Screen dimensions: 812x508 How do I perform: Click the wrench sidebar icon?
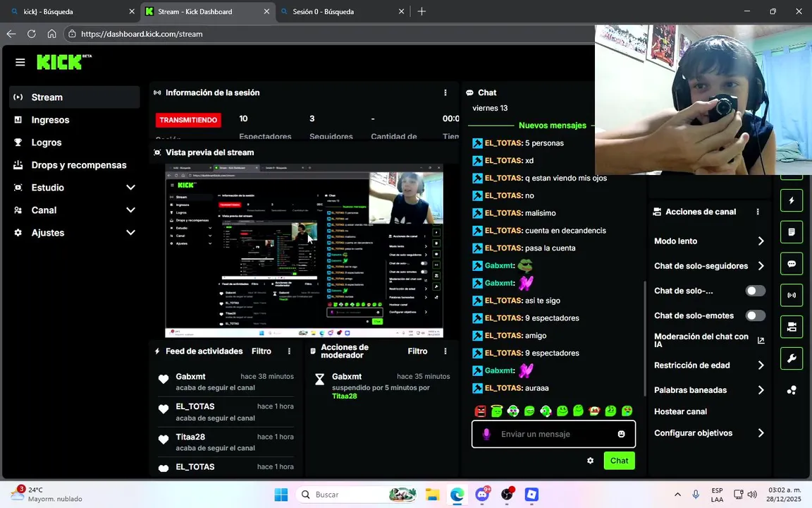pyautogui.click(x=792, y=358)
